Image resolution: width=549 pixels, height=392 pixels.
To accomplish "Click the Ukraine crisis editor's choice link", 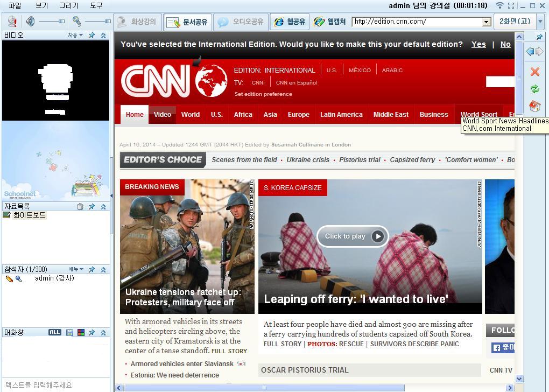I will pyautogui.click(x=308, y=160).
